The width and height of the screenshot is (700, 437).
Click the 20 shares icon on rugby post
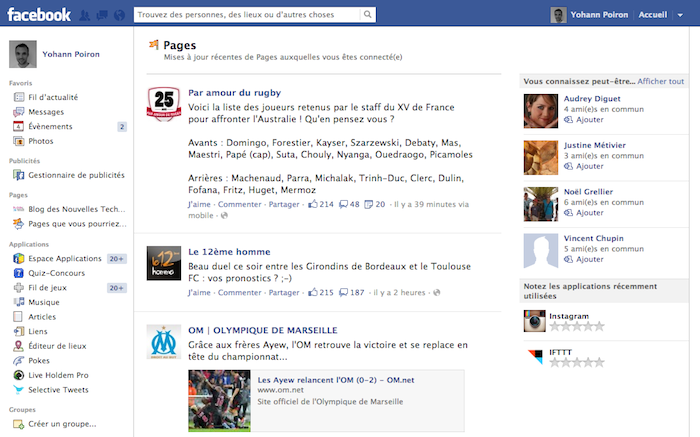[369, 204]
